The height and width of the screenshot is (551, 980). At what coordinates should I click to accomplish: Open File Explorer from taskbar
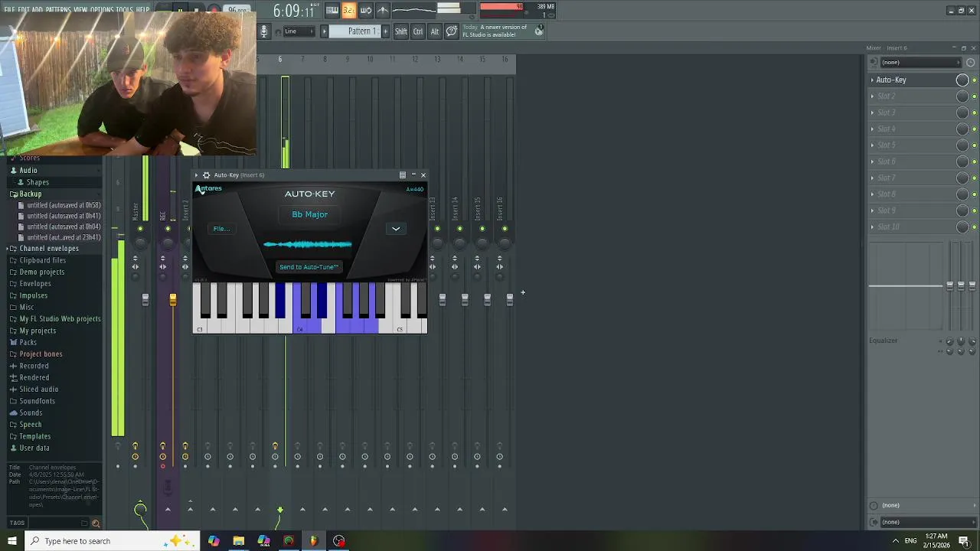pos(239,541)
